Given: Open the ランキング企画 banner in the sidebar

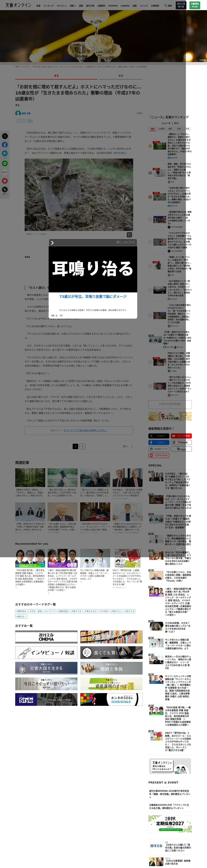Looking at the screenshot, I should click(x=170, y=416).
